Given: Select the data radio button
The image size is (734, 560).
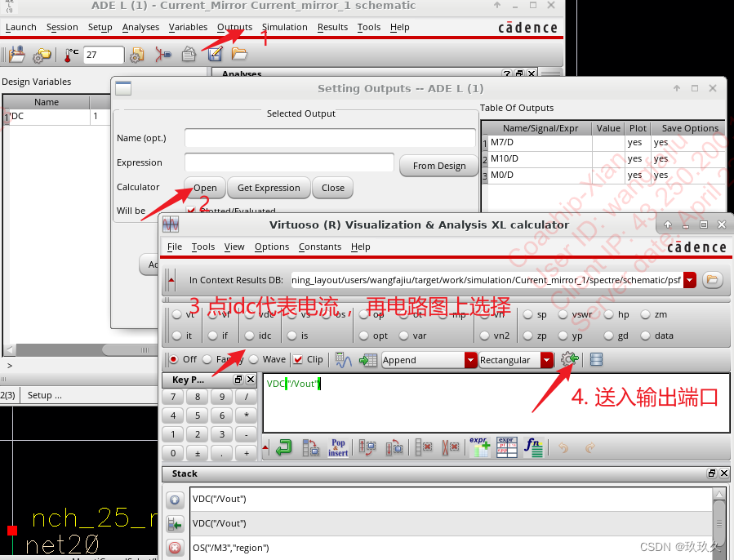Looking at the screenshot, I should tap(646, 336).
